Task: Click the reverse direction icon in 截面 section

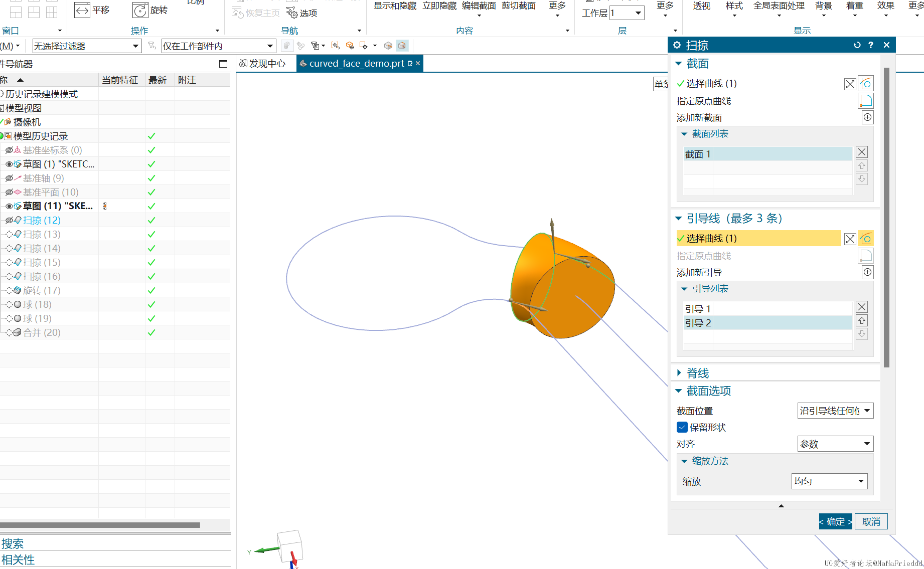Action: 850,84
